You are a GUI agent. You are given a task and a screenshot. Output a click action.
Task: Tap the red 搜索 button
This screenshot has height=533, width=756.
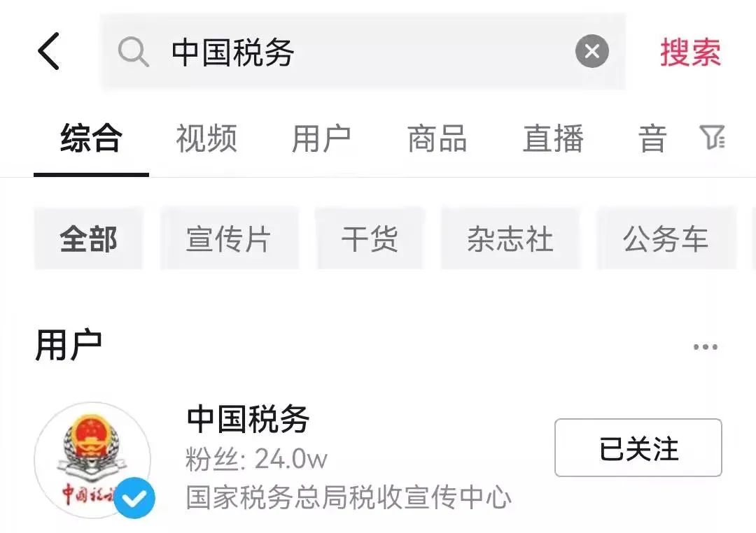(690, 52)
